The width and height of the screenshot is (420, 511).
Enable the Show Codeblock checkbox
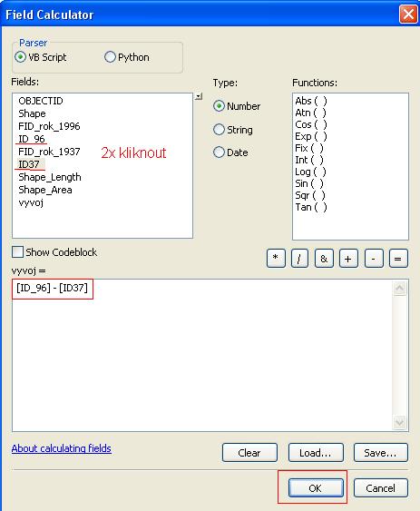(17, 252)
